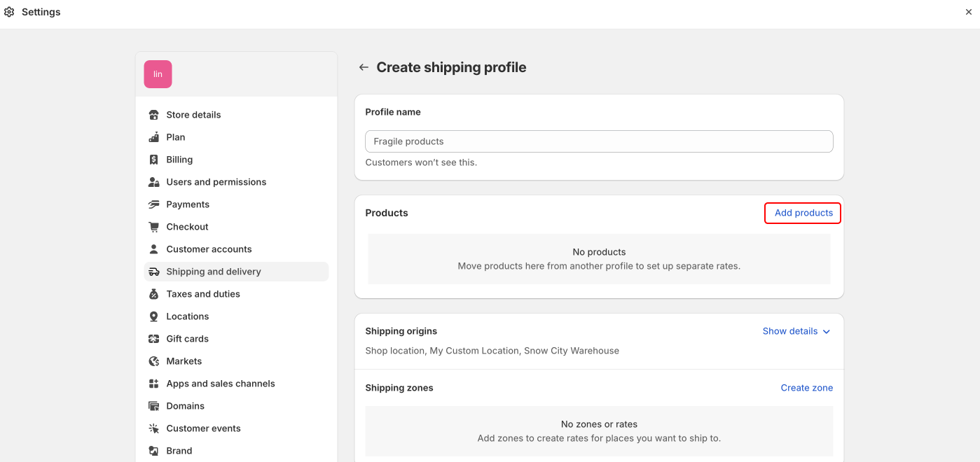Click the Payments hand icon
This screenshot has width=980, height=462.
tap(154, 204)
